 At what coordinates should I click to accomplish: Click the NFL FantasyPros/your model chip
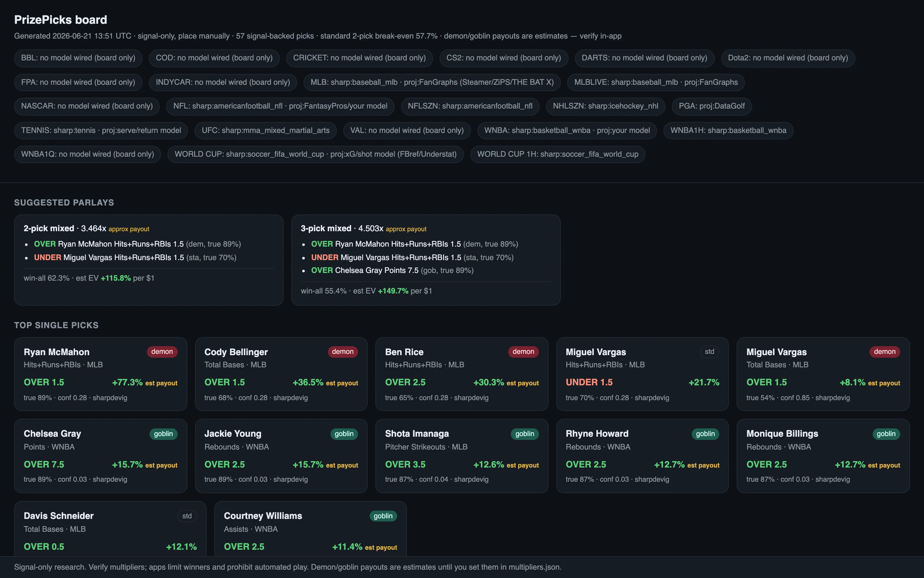280,106
